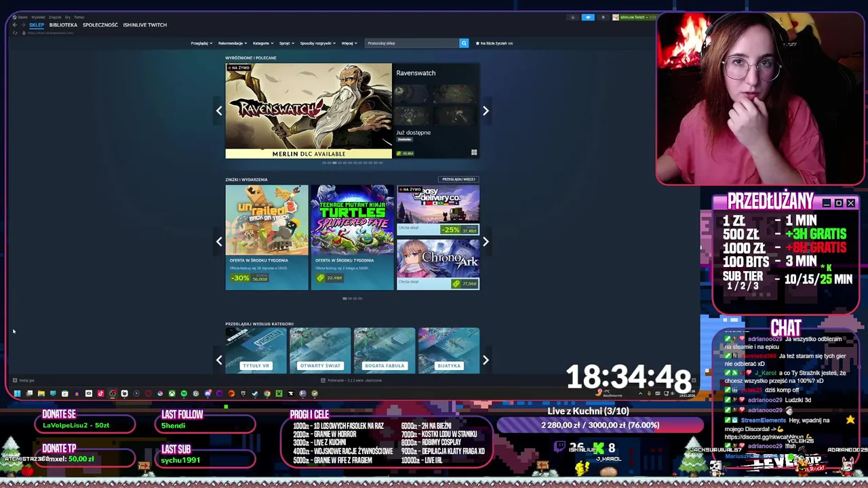The width and height of the screenshot is (868, 488).
Task: Open the Unrailed 2 Back on Track offer
Action: click(267, 237)
